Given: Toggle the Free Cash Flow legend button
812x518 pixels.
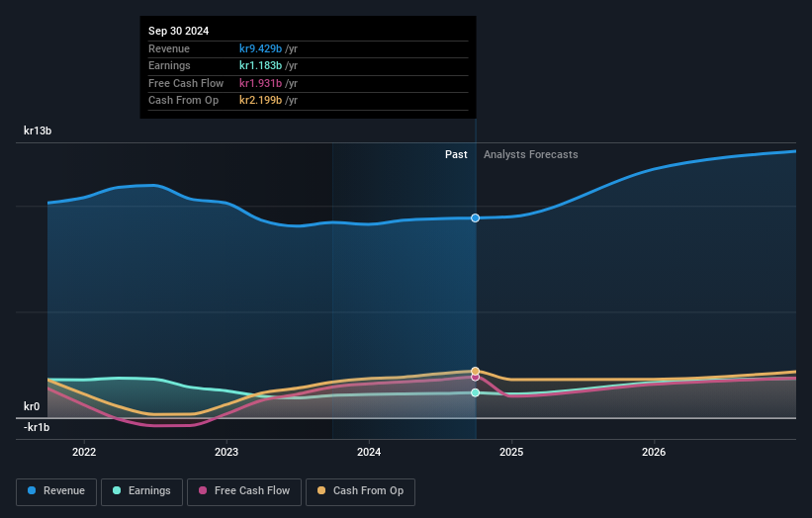Looking at the screenshot, I should point(244,491).
